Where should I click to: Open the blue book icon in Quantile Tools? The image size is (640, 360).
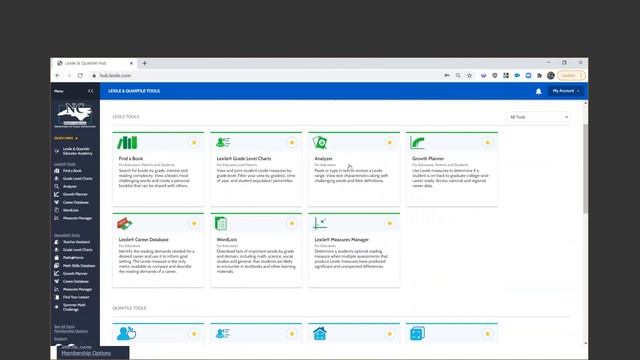tap(418, 333)
